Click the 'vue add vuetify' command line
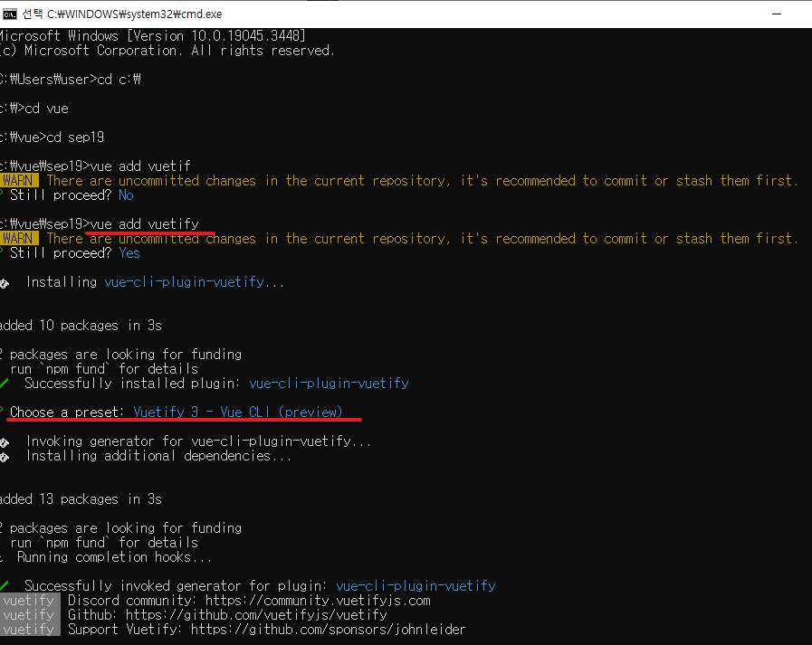The image size is (812, 645). pyautogui.click(x=145, y=224)
